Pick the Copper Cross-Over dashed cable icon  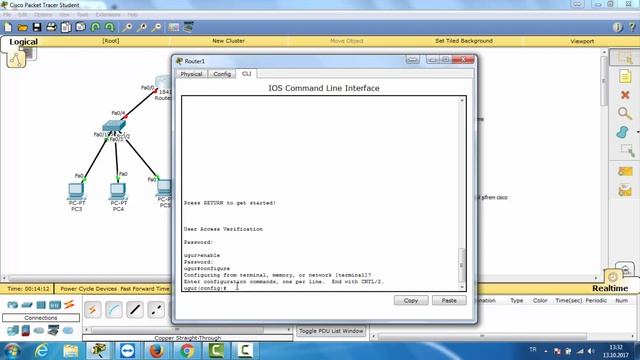click(x=156, y=310)
